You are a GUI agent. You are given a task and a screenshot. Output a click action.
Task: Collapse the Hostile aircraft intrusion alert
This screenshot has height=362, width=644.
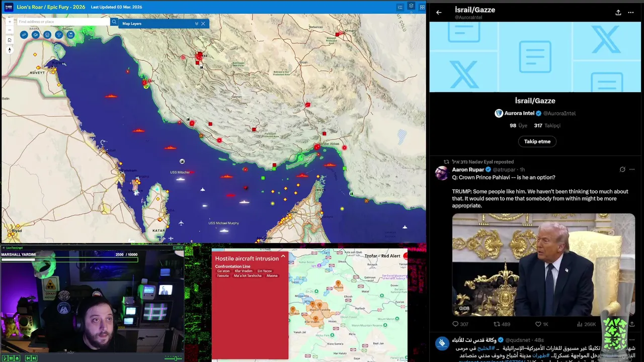tap(283, 256)
